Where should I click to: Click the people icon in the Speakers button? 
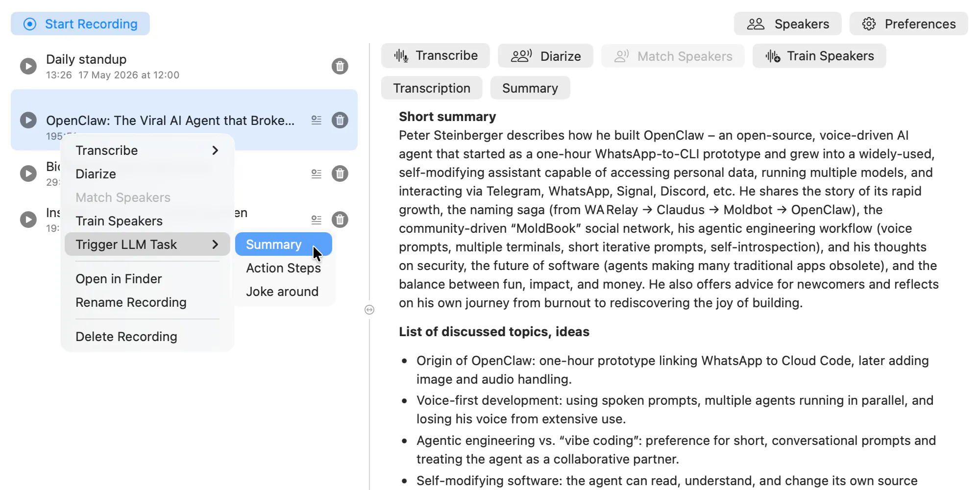point(756,24)
